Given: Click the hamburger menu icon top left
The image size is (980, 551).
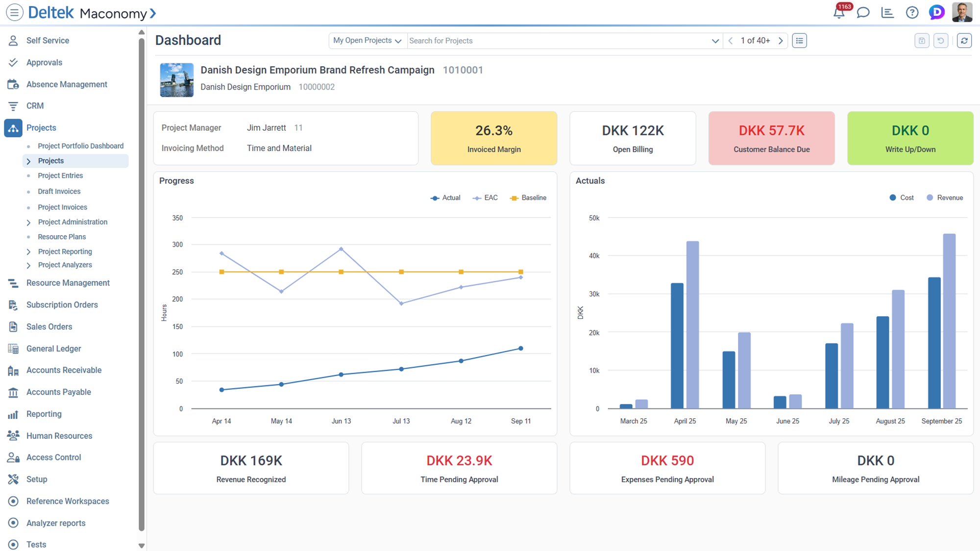Looking at the screenshot, I should click(14, 12).
